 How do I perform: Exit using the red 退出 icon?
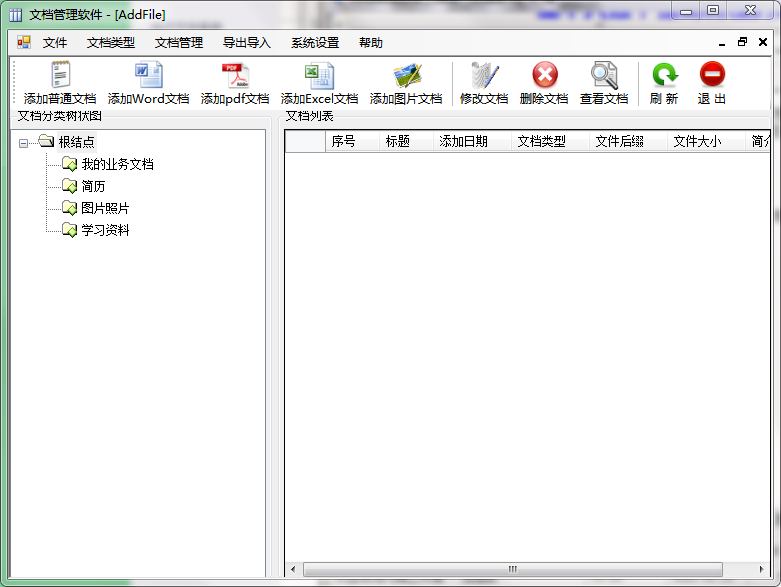[712, 76]
